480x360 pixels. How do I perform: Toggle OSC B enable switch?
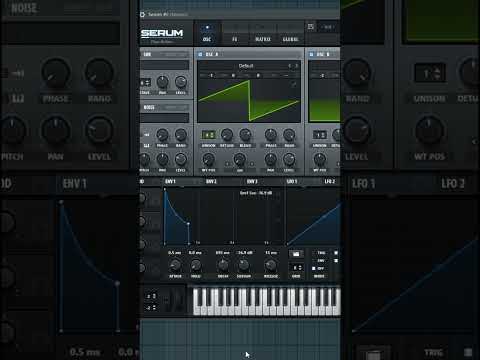coord(311,54)
